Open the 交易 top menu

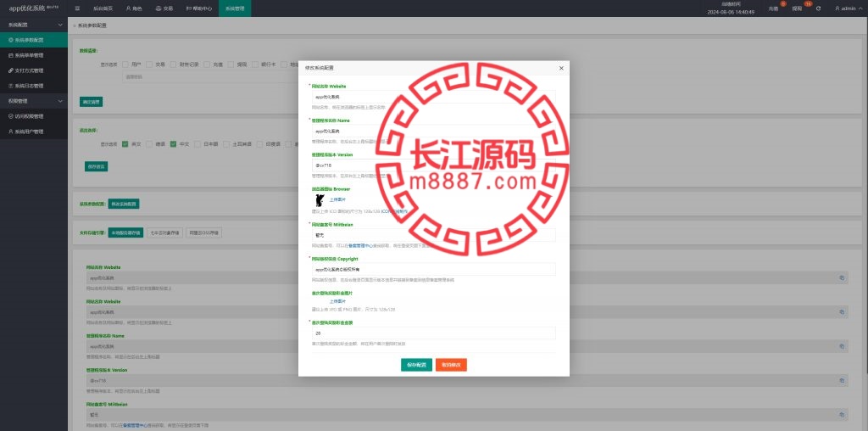click(164, 8)
